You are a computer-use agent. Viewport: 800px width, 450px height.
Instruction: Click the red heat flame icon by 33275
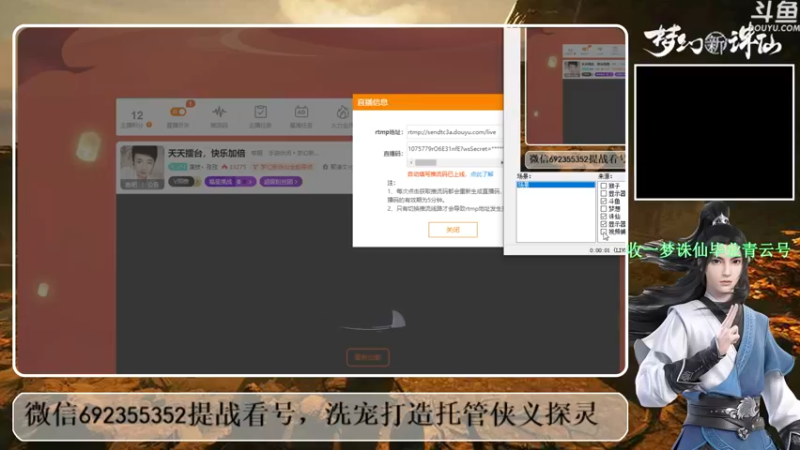tap(224, 167)
